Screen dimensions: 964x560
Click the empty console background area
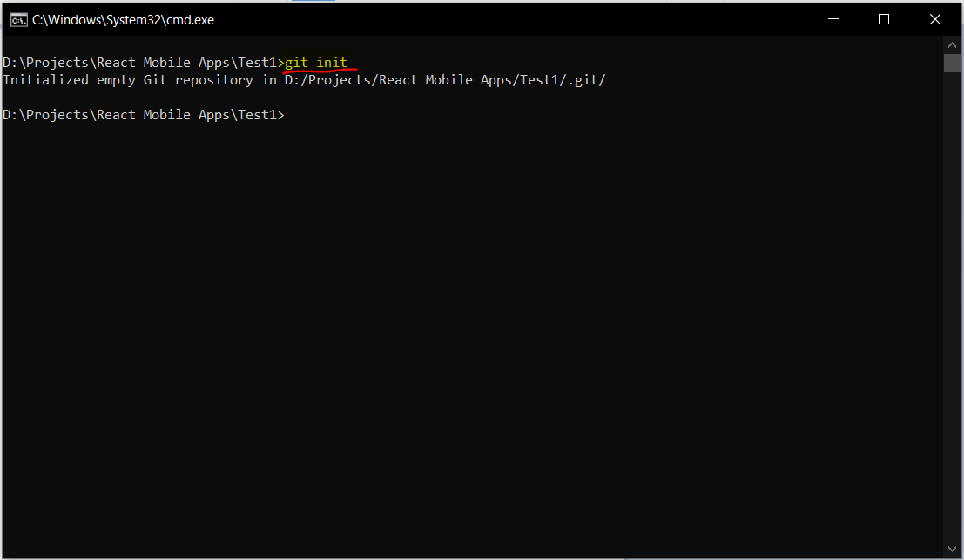pyautogui.click(x=479, y=348)
